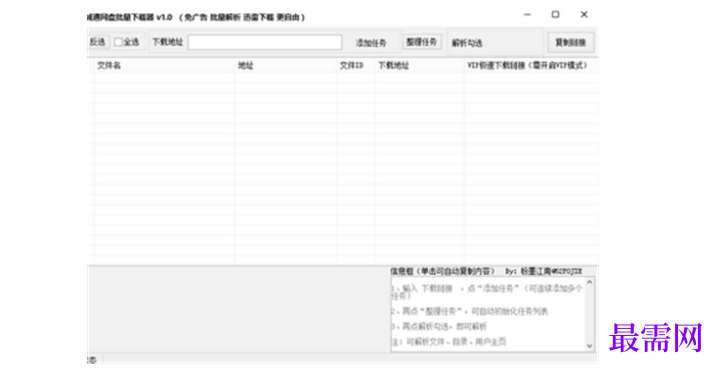Click the 解析勾选 parse checked button
The width and height of the screenshot is (721, 369).
pos(467,43)
